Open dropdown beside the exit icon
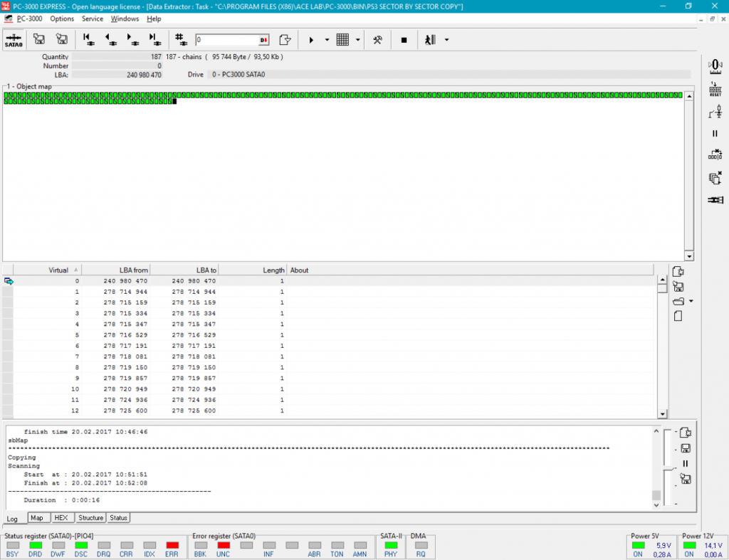 (446, 40)
